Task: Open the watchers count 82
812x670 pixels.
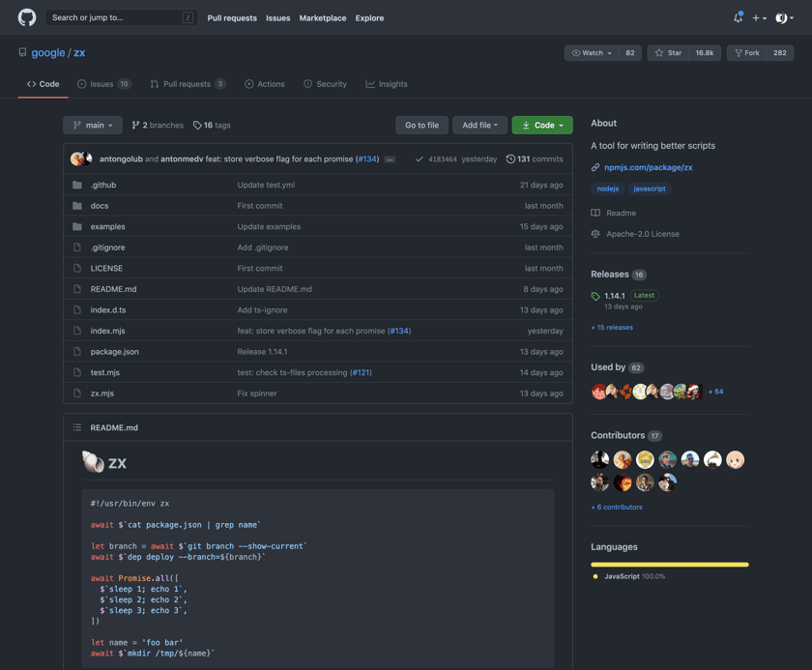Action: click(x=630, y=53)
